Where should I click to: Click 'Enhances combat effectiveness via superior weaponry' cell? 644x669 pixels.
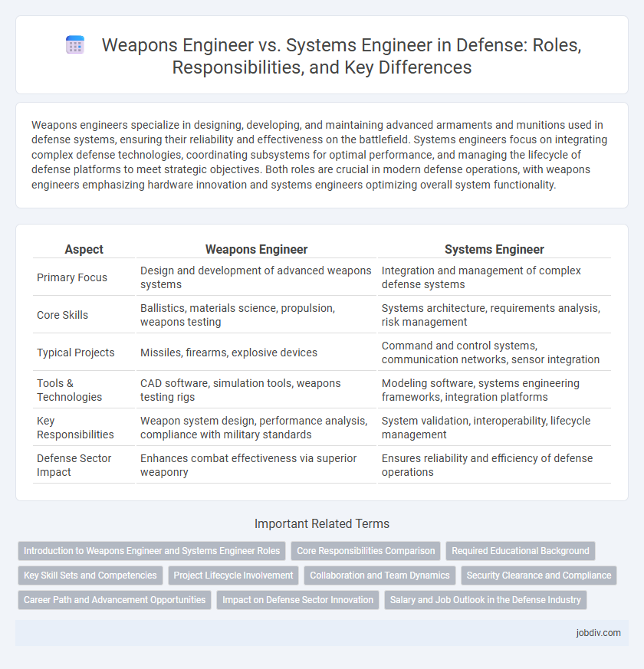(256, 465)
